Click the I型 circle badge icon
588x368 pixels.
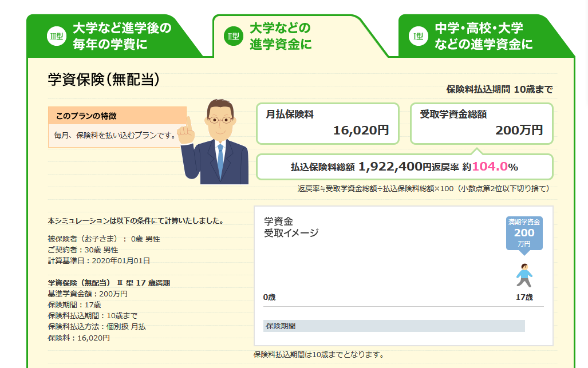click(x=419, y=36)
